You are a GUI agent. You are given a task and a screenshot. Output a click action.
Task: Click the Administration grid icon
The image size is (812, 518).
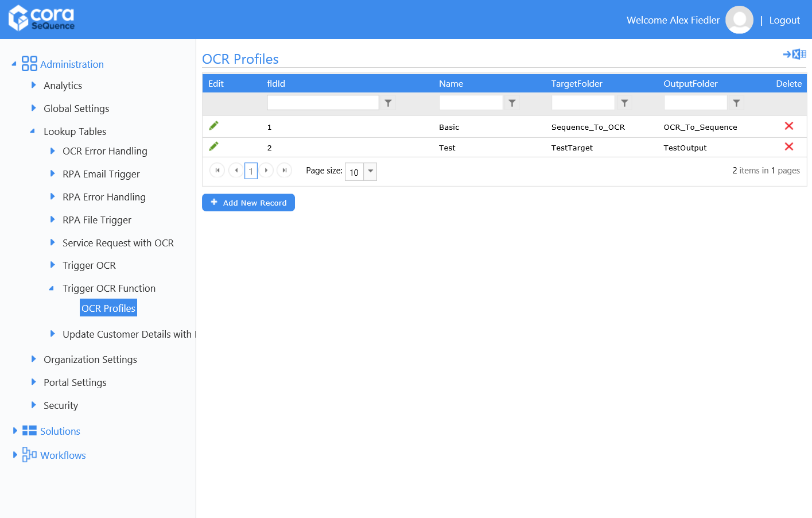point(29,63)
